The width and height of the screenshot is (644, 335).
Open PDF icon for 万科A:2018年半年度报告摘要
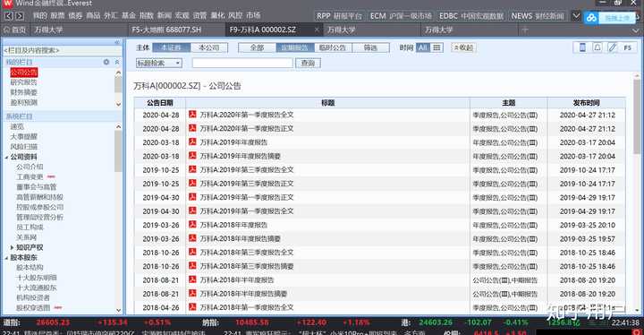click(x=192, y=294)
